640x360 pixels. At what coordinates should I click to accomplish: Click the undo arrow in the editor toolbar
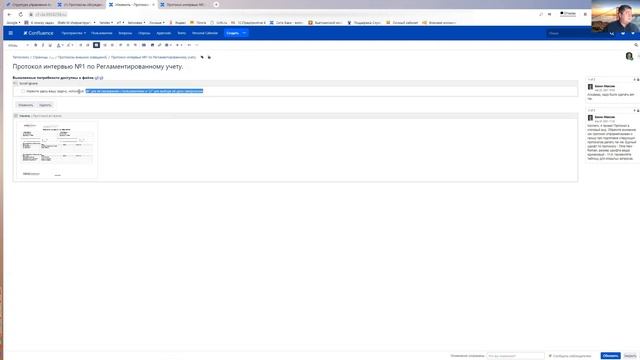click(189, 45)
